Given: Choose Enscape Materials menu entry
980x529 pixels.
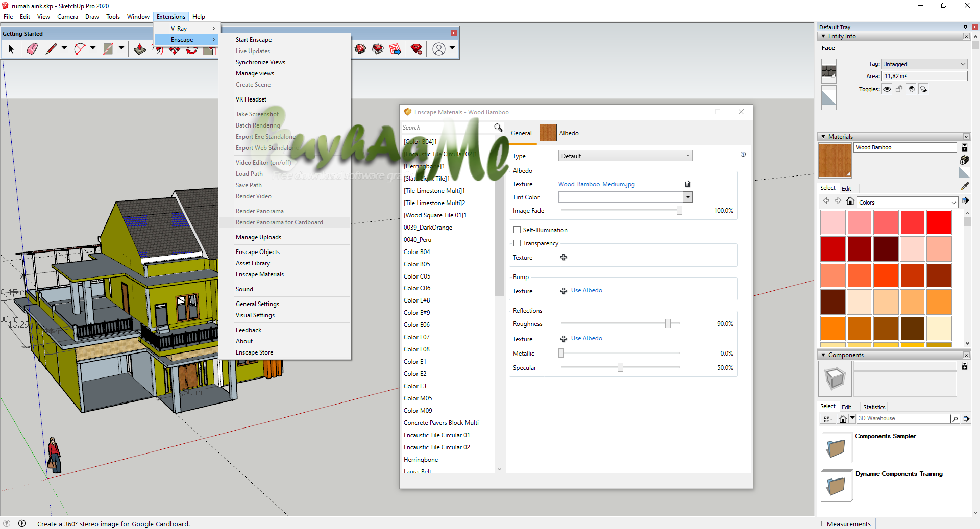Looking at the screenshot, I should [260, 274].
